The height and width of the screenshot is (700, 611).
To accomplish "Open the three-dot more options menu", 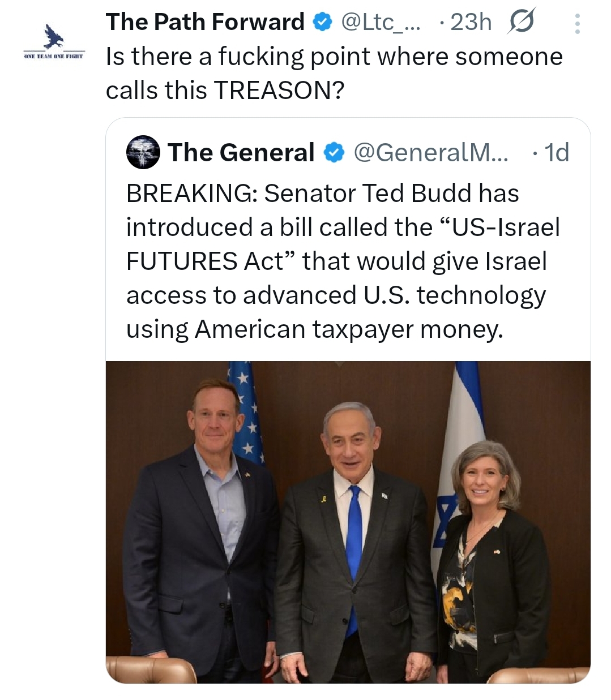I will click(577, 24).
